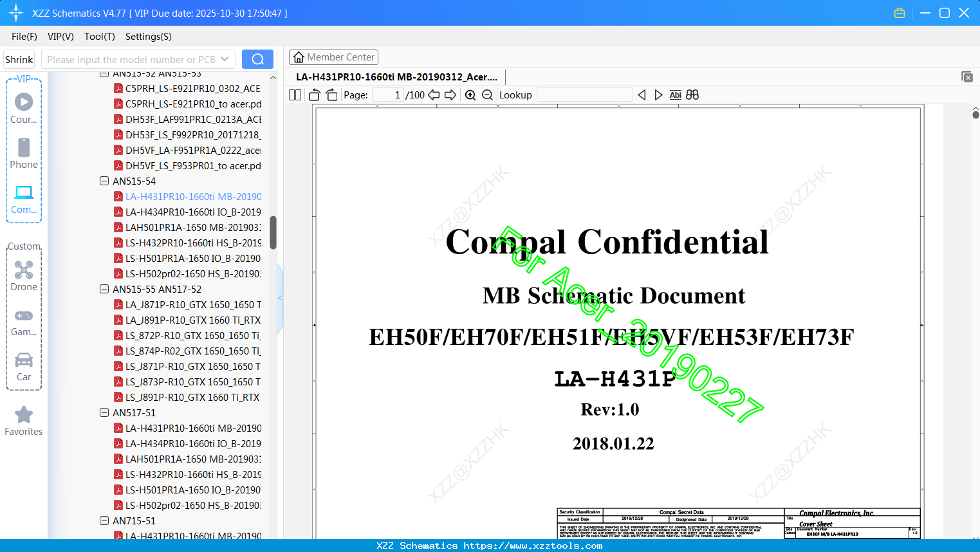Zoom in on the schematic
This screenshot has height=552, width=980.
coord(470,95)
